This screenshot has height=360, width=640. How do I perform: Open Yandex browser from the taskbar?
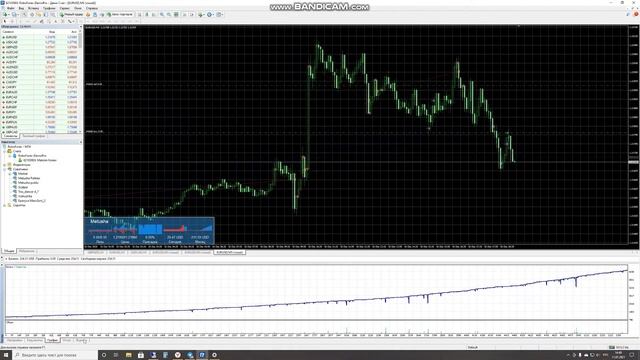(178, 355)
